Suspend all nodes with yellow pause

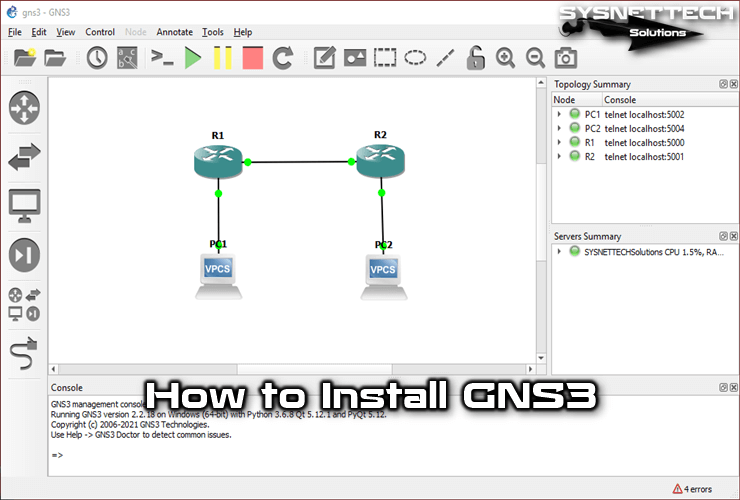pyautogui.click(x=223, y=58)
